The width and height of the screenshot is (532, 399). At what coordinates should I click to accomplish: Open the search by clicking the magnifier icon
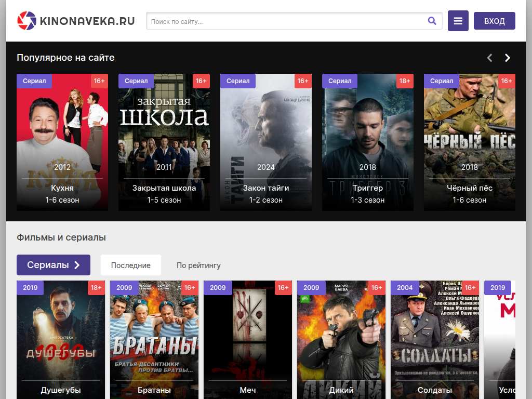pos(432,21)
